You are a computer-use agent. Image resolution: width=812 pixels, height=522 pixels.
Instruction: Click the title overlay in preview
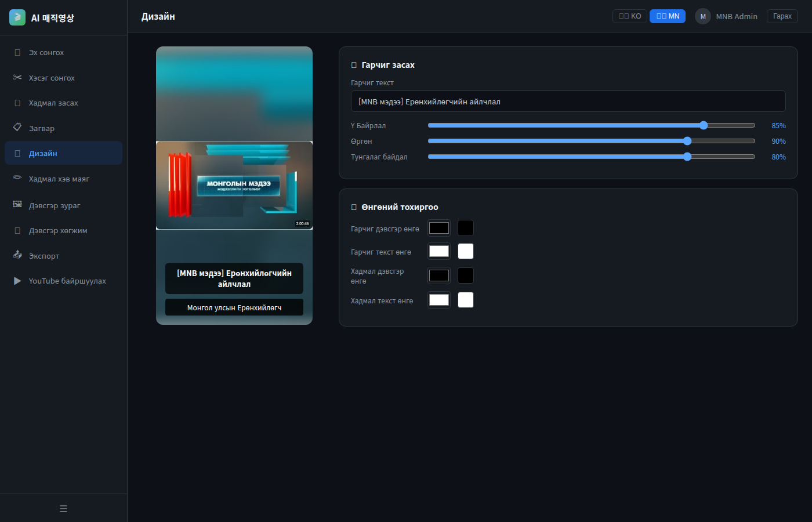click(234, 278)
